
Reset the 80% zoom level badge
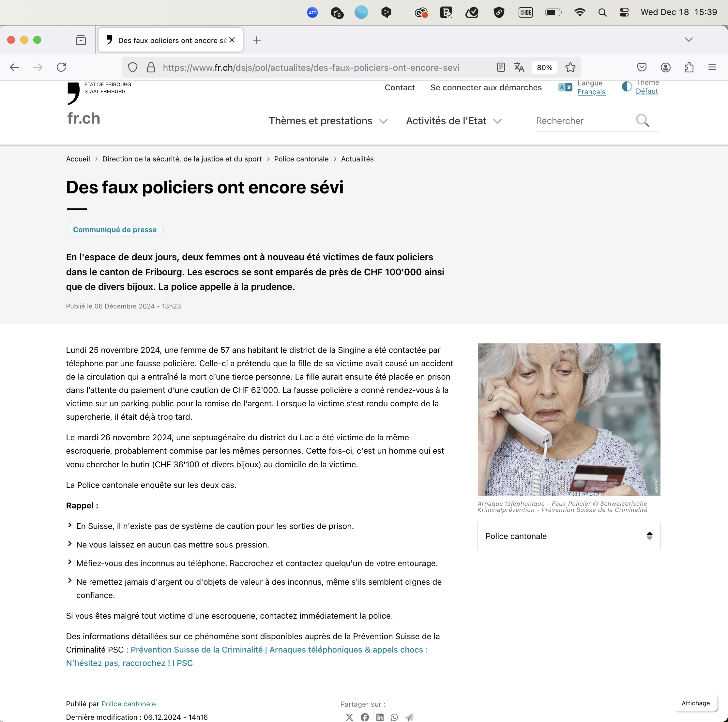(544, 68)
